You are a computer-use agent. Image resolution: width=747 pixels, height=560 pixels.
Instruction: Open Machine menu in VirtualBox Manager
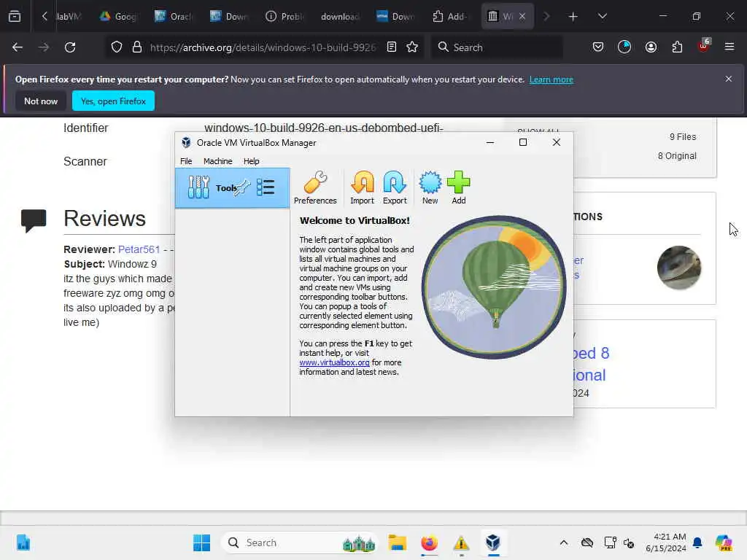click(217, 161)
